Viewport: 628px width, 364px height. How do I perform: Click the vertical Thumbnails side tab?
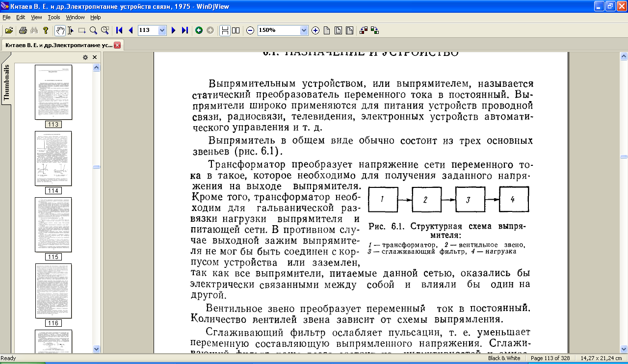tap(6, 82)
